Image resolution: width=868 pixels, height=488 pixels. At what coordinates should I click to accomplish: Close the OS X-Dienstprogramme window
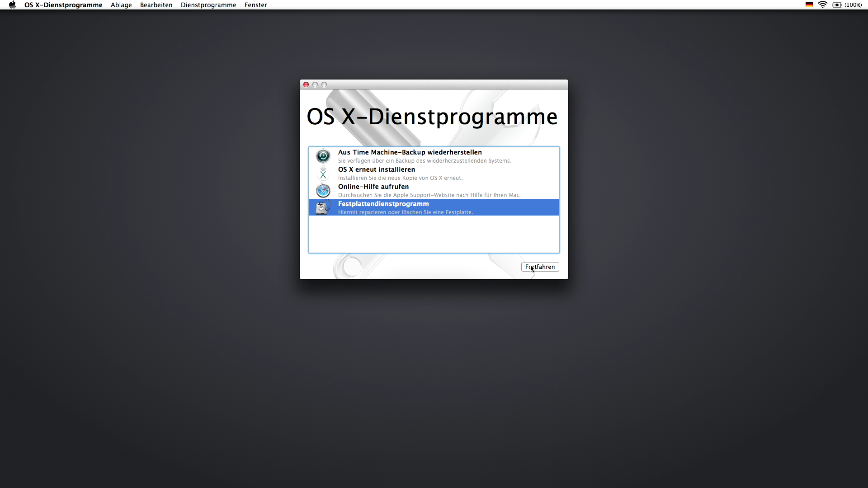[x=306, y=84]
